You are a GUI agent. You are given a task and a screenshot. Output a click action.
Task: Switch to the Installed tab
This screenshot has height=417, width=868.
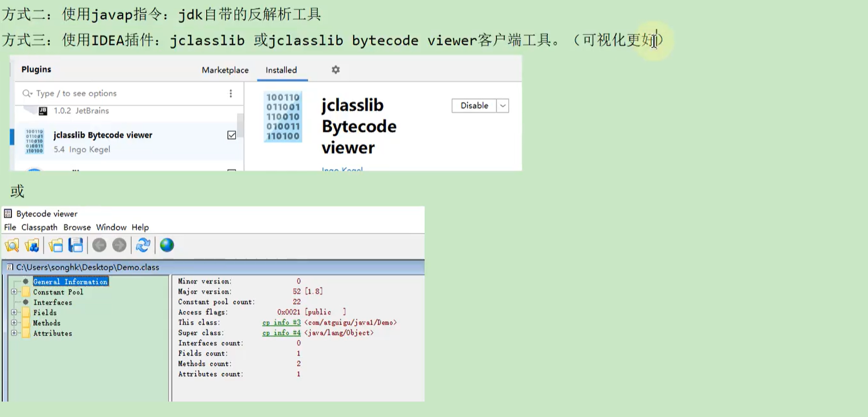(281, 70)
